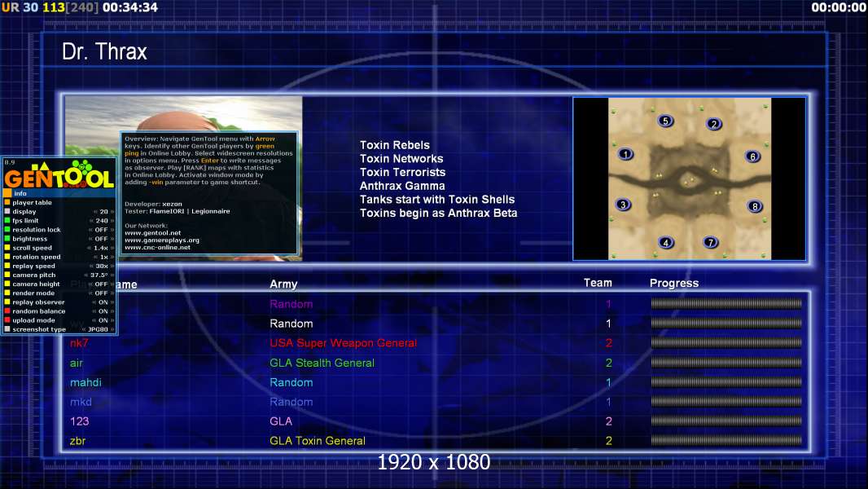
Task: Click start position 3 on the map preview
Action: point(623,205)
